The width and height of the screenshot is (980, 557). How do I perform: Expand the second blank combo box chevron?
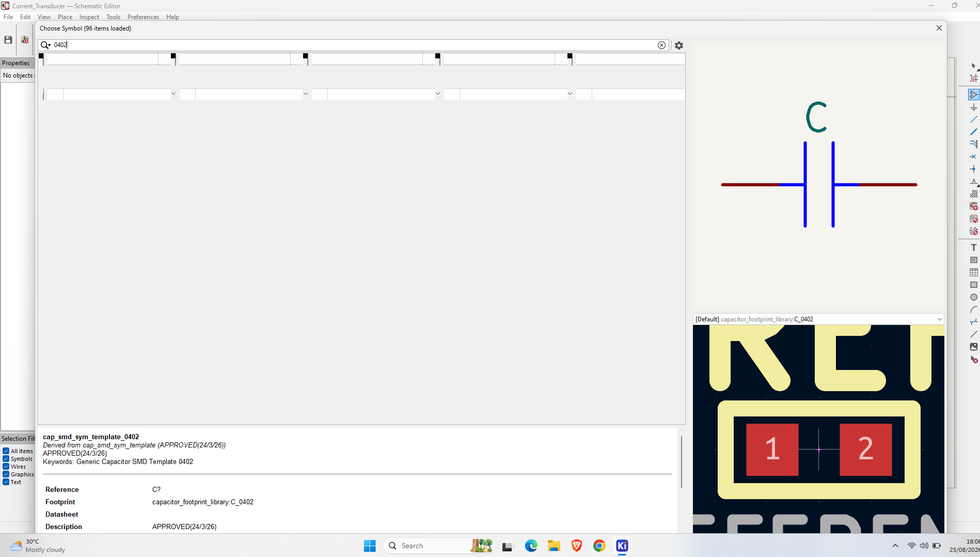306,94
